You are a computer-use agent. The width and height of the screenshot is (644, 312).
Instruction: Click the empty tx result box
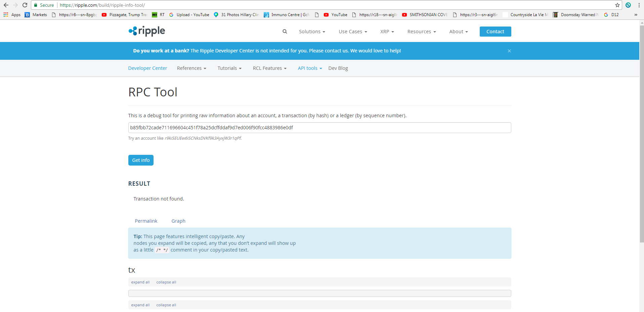tap(319, 294)
